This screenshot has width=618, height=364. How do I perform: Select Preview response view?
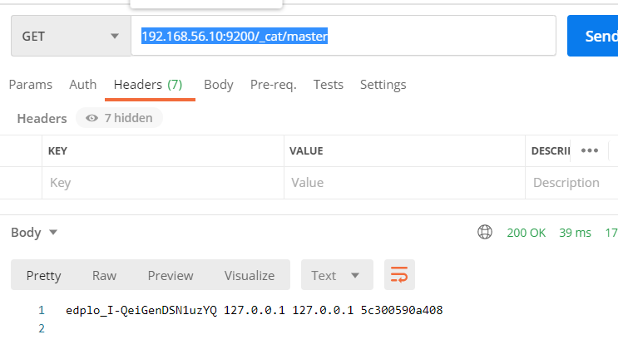pos(171,275)
